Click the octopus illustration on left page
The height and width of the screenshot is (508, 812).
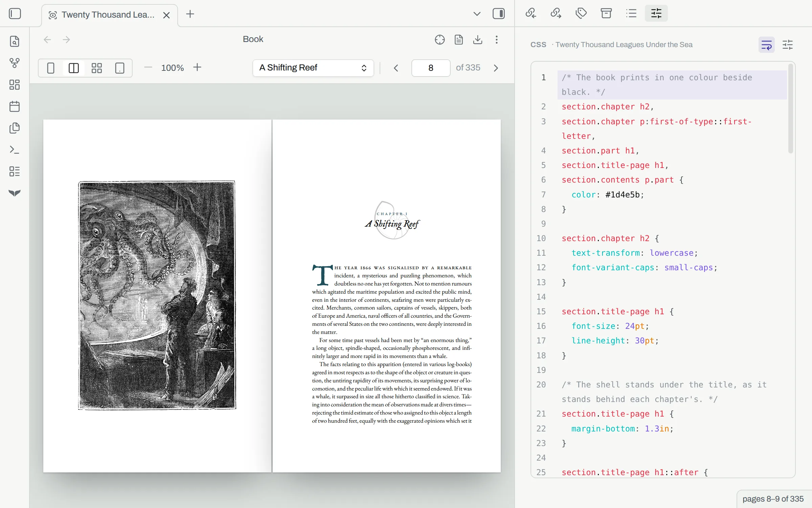157,295
